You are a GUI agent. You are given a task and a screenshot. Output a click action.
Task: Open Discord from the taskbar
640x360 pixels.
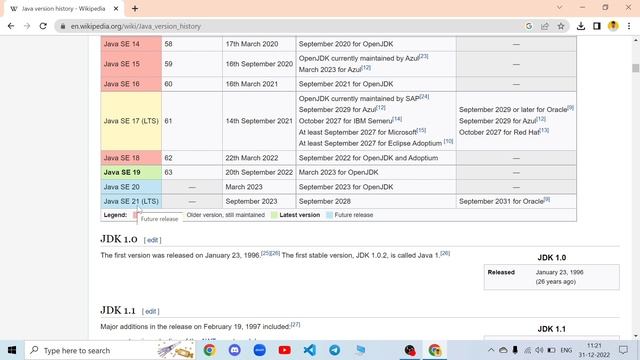coord(234,350)
